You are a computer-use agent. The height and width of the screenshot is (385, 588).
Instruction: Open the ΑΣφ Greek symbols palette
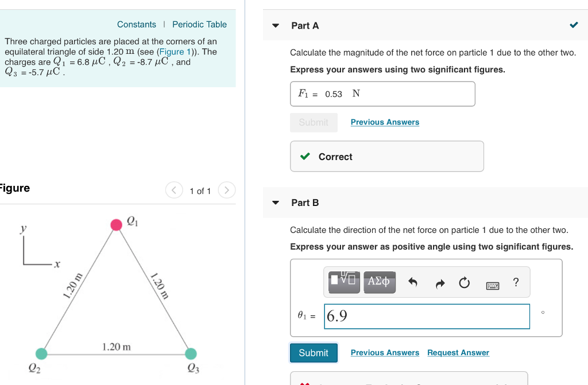tap(379, 282)
